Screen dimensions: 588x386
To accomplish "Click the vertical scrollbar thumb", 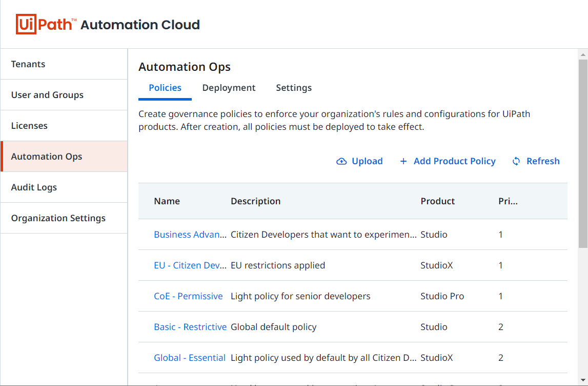I will pyautogui.click(x=583, y=153).
